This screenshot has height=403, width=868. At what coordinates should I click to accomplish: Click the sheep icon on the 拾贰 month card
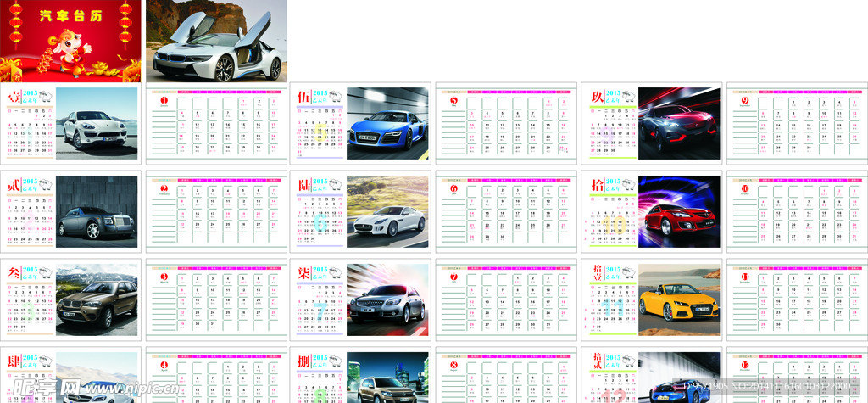(x=628, y=361)
